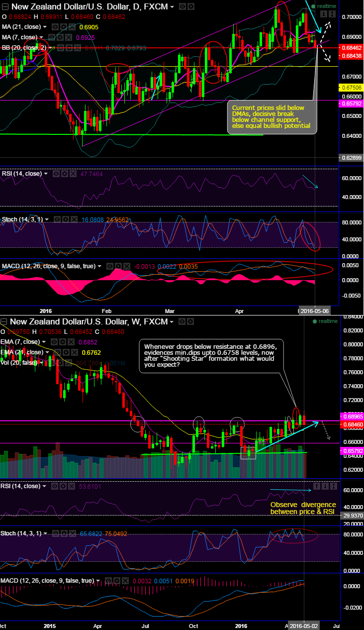The image size is (364, 630).
Task: Click current price label 0.68462 on daily axis
Action: click(x=351, y=48)
